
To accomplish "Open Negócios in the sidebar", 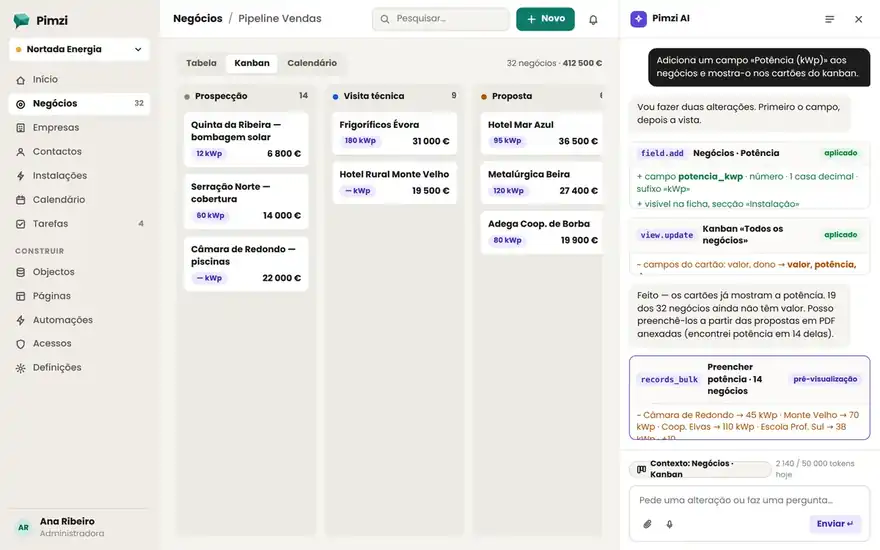I will coord(79,104).
